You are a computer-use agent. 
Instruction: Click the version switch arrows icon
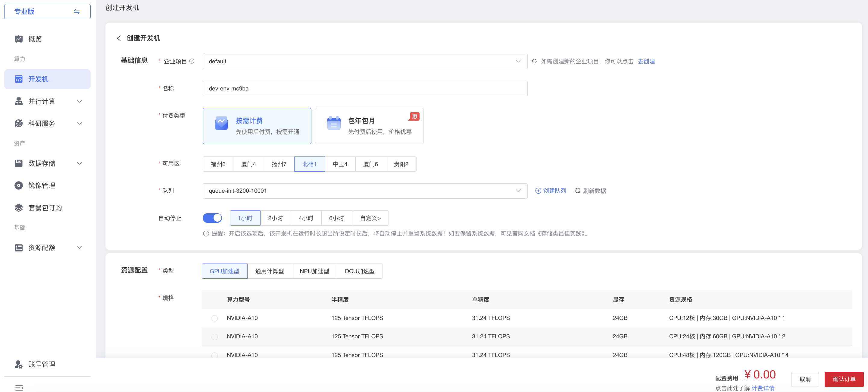coord(76,11)
